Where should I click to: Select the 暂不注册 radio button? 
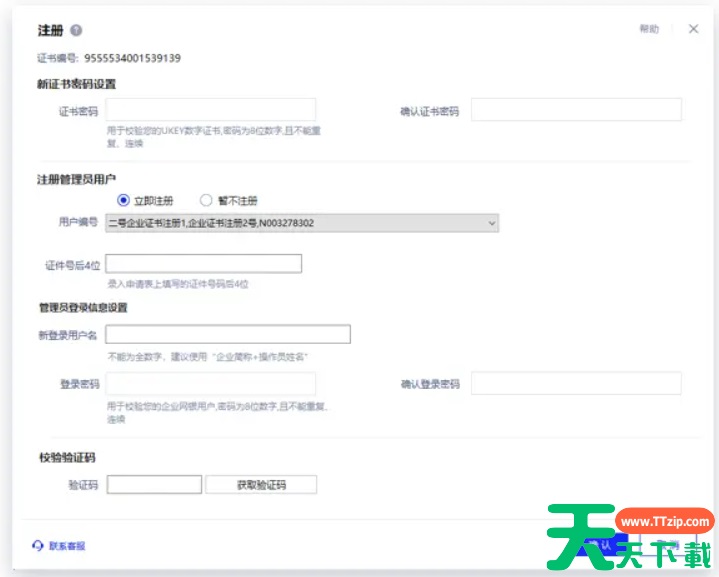click(206, 200)
